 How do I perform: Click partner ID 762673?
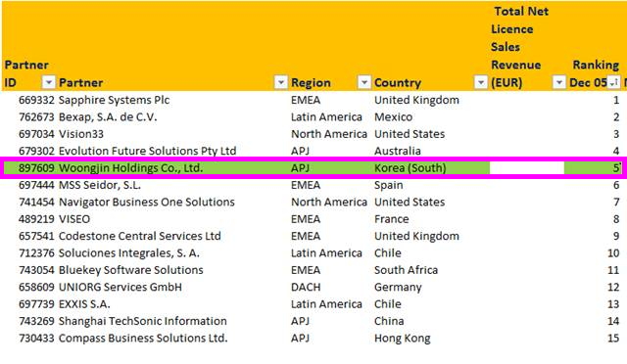click(x=36, y=117)
